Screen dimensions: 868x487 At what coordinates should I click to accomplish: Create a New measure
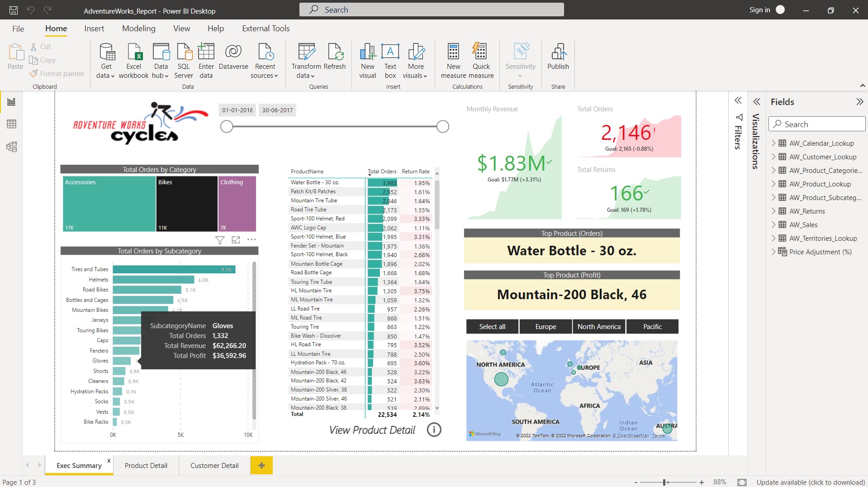(x=453, y=61)
